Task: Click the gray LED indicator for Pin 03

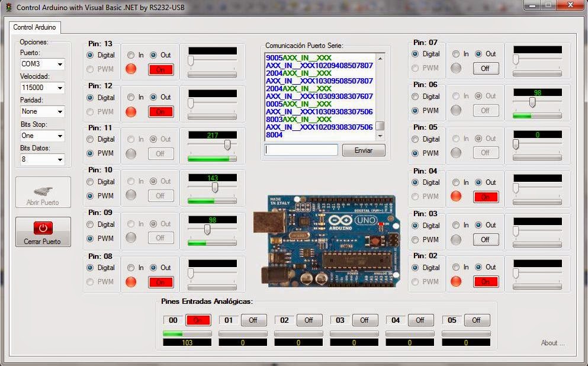Action: [456, 239]
